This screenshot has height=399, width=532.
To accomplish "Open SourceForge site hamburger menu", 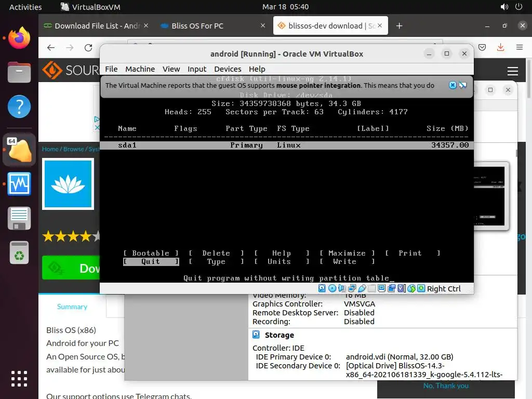I will 512,71.
